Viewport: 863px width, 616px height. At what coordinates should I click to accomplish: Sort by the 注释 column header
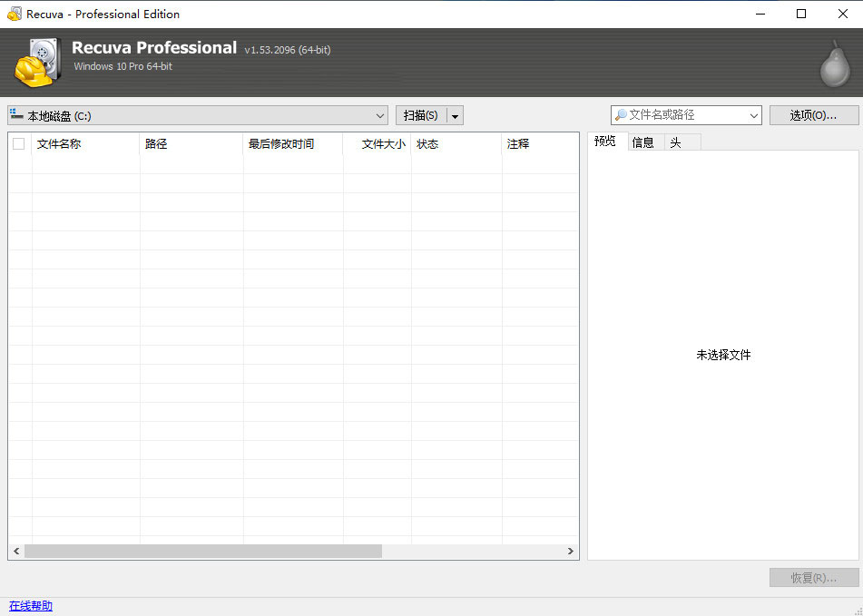540,144
